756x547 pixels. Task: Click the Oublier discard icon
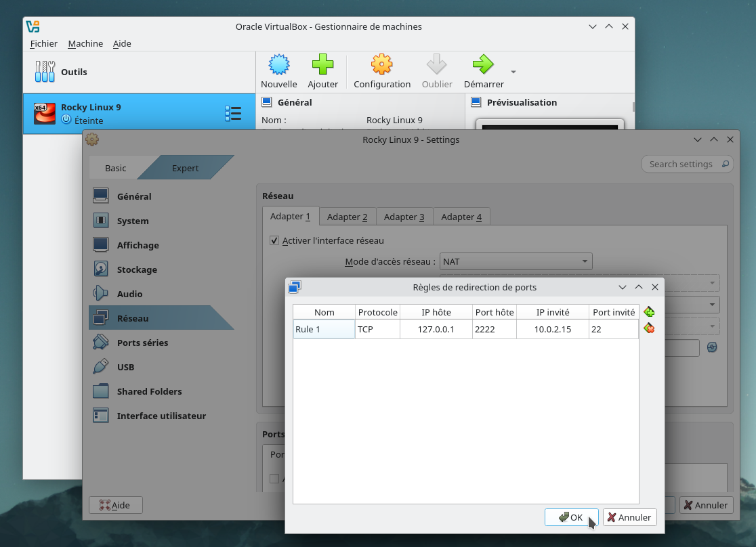[x=437, y=66]
